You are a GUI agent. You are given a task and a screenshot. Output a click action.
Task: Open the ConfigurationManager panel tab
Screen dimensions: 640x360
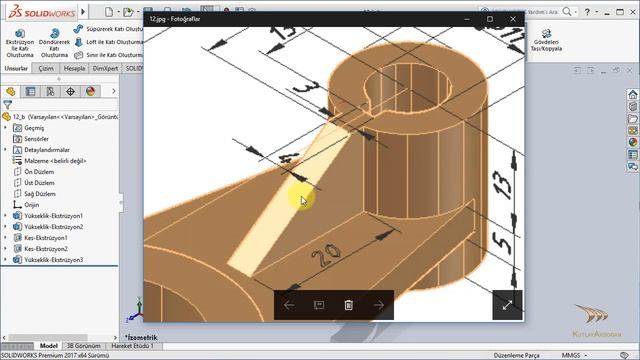pyautogui.click(x=51, y=91)
